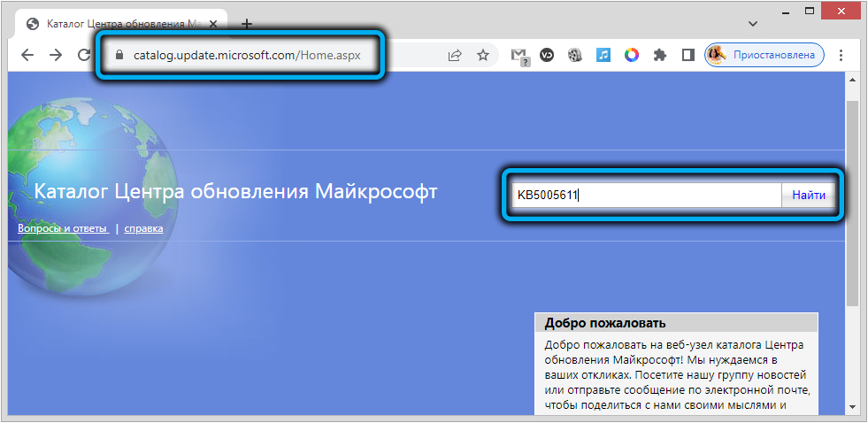Reload the current page
Image resolution: width=868 pixels, height=423 pixels.
(84, 55)
